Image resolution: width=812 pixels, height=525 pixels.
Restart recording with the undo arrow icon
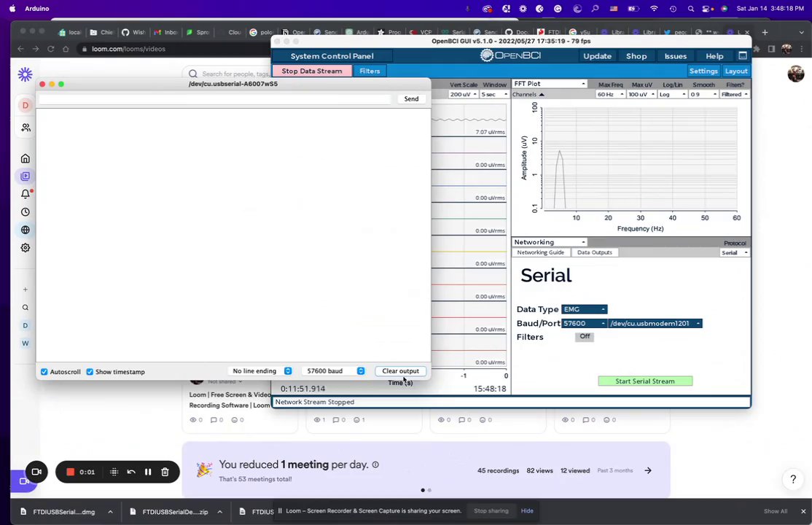coord(131,472)
